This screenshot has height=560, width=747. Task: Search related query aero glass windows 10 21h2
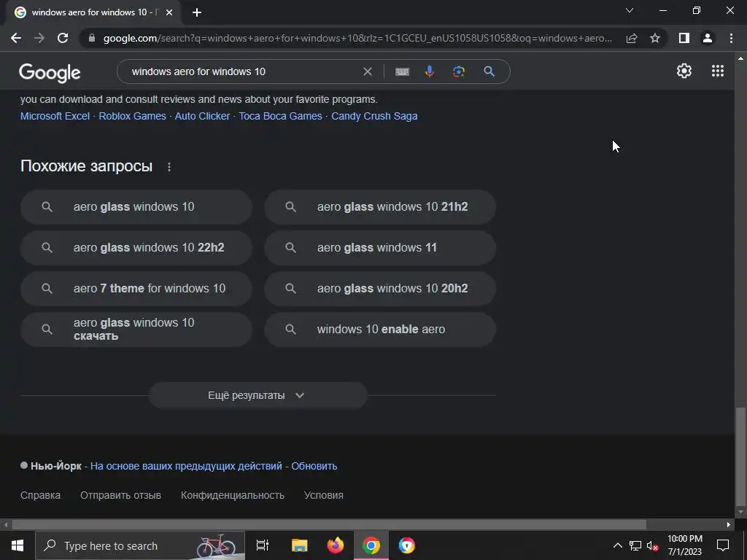click(380, 207)
